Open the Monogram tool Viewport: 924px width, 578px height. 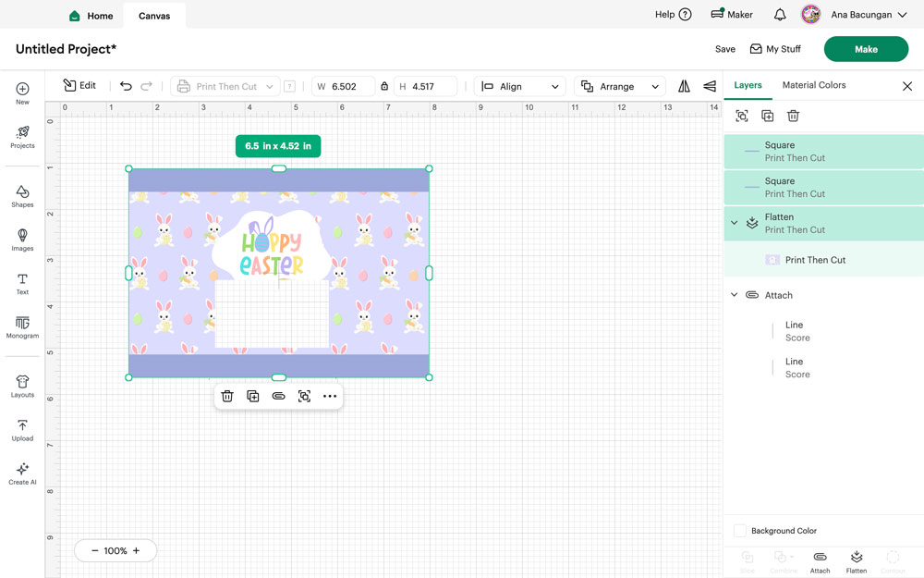[x=22, y=327]
